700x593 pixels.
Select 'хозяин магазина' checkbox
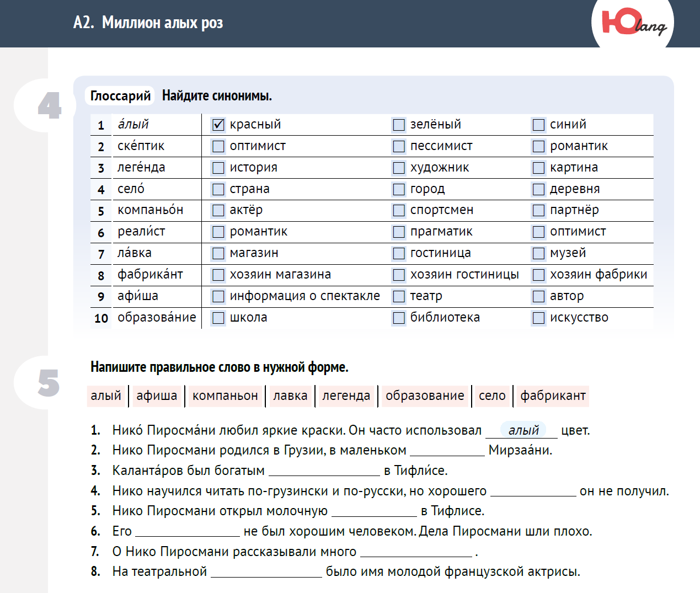click(218, 275)
